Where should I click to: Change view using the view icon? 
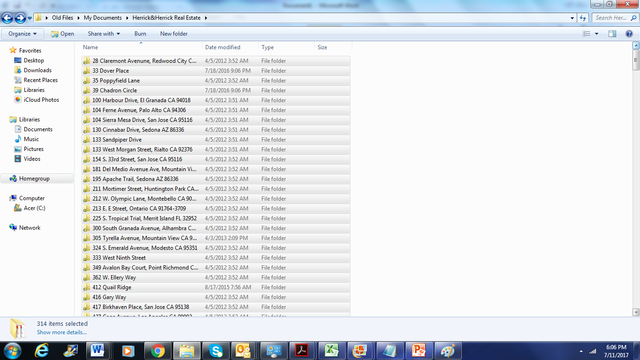[x=587, y=34]
